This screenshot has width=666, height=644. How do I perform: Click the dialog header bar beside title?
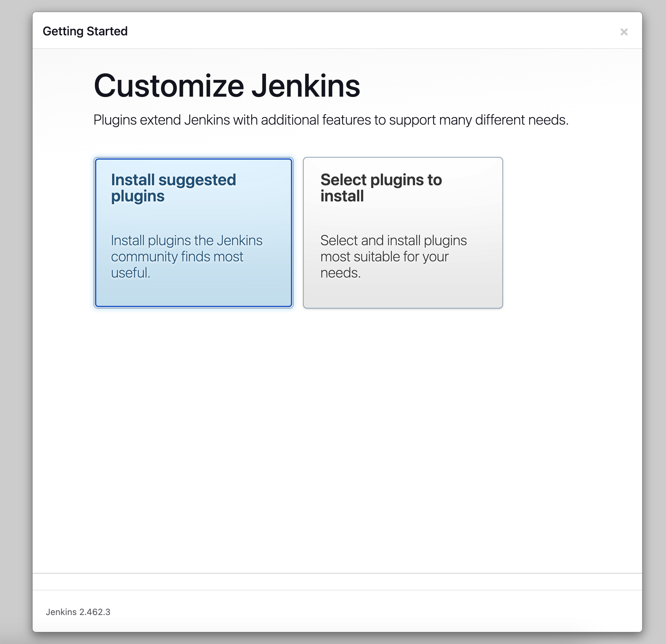[x=340, y=31]
